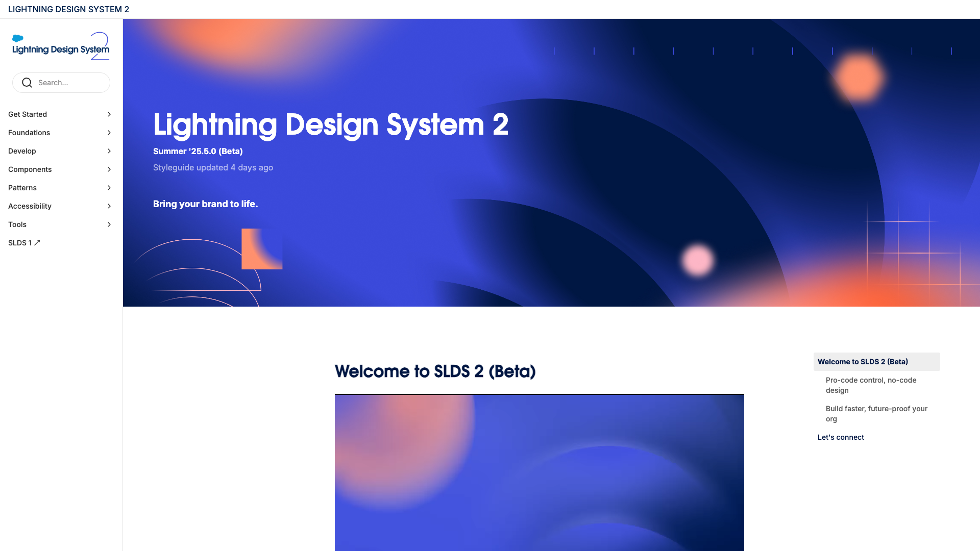Open the Accessibility navigation item
The width and height of the screenshot is (980, 551).
click(x=30, y=206)
